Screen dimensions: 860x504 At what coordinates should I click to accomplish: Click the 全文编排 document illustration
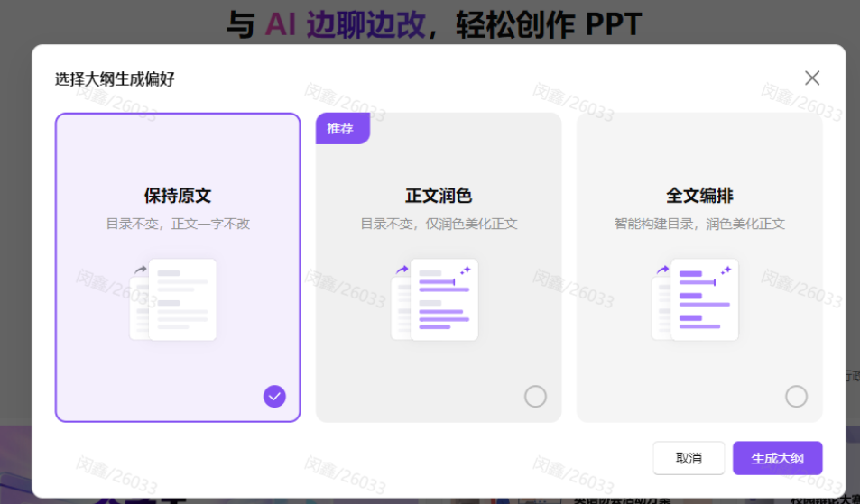point(695,299)
